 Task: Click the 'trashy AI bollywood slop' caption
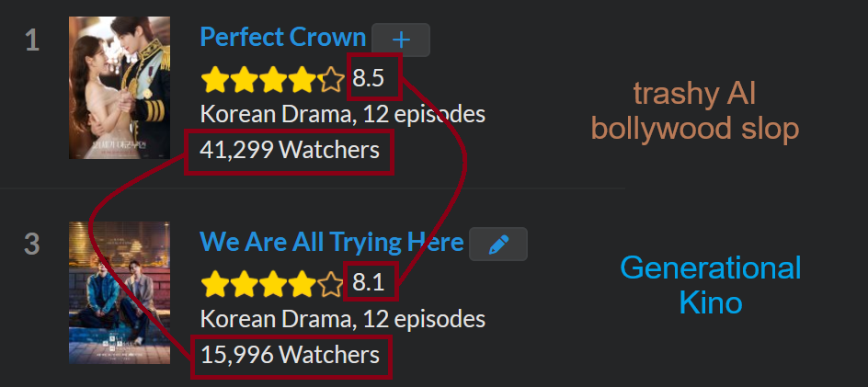(695, 111)
